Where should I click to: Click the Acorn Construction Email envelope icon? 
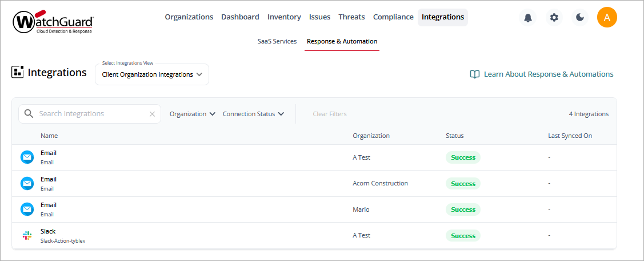(27, 183)
